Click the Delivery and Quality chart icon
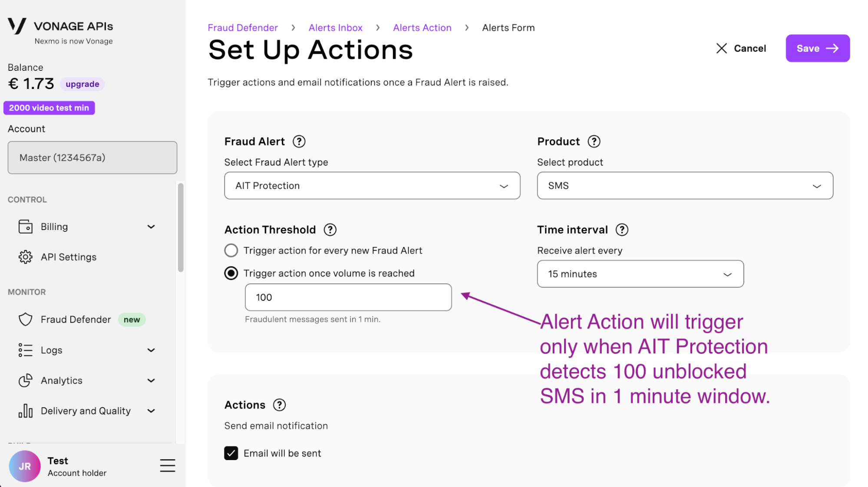Screen dimensions: 868x487 click(26, 411)
